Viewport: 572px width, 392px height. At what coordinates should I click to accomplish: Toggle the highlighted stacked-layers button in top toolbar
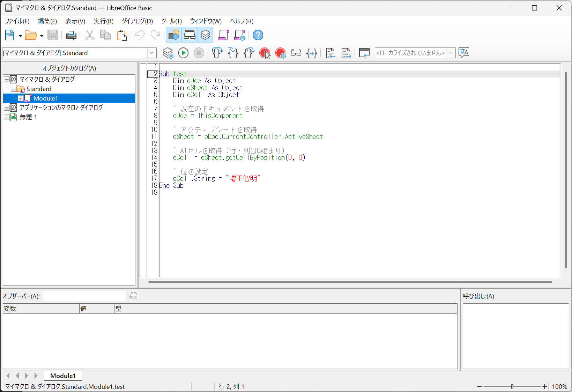[x=205, y=35]
